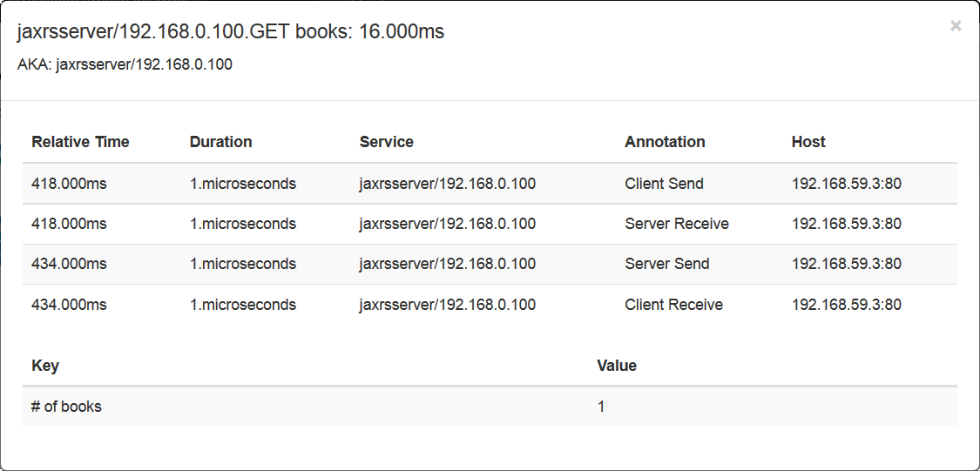Click the host address in Server Receive row

846,224
